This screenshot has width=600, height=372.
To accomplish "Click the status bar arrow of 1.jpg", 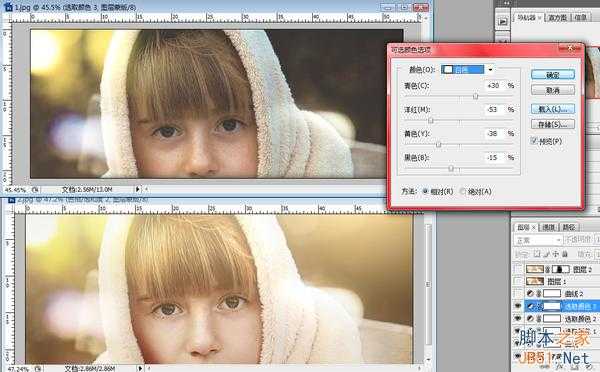I will (x=138, y=189).
